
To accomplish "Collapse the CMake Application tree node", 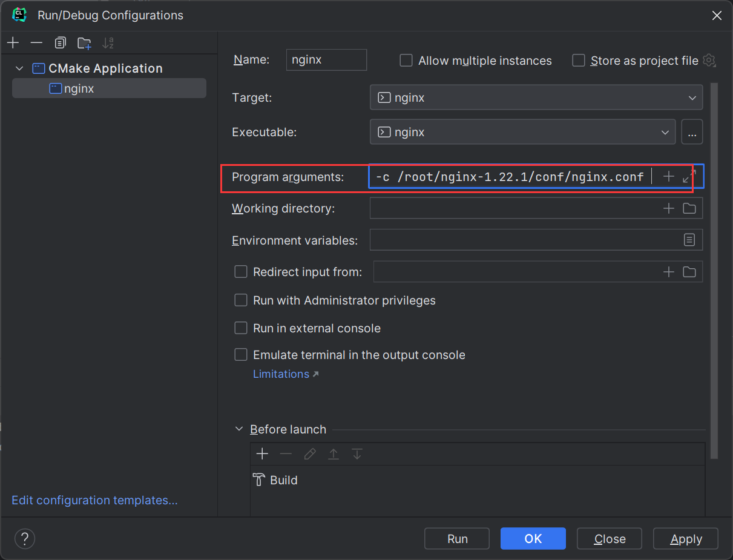I will (19, 68).
